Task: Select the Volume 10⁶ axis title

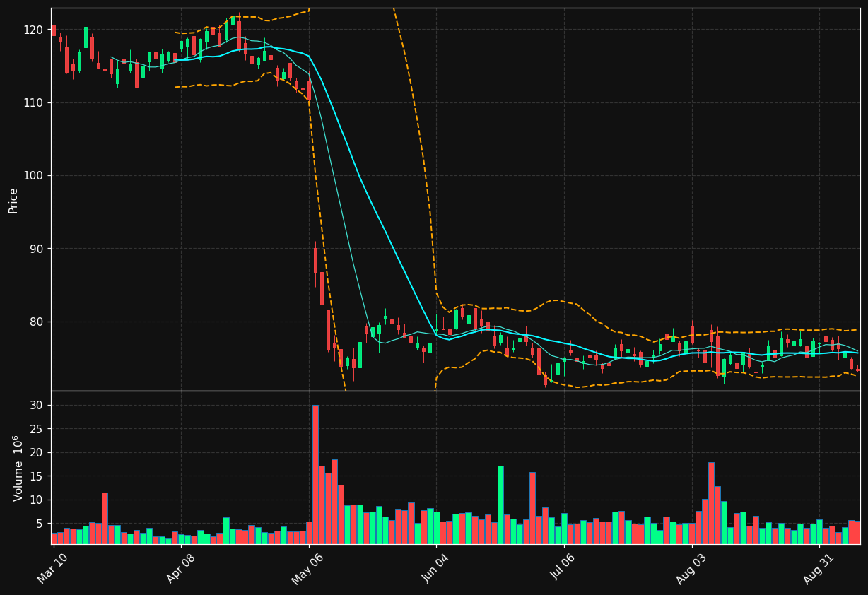Action: tap(18, 468)
